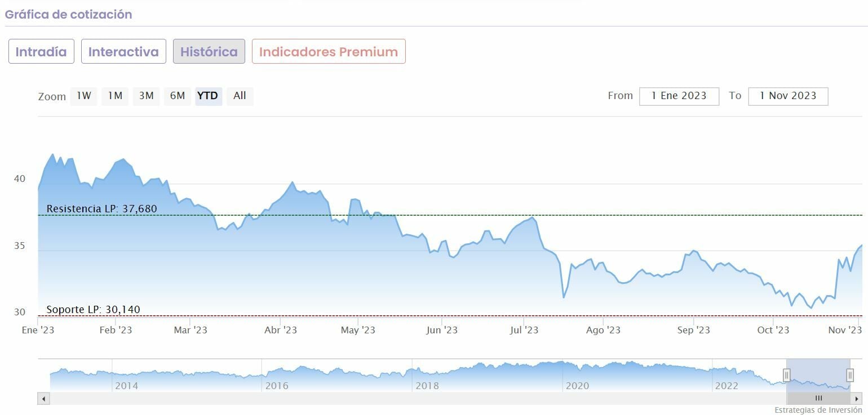Viewport: 868px width, 415px height.
Task: Select the 1W zoom range
Action: pos(83,96)
